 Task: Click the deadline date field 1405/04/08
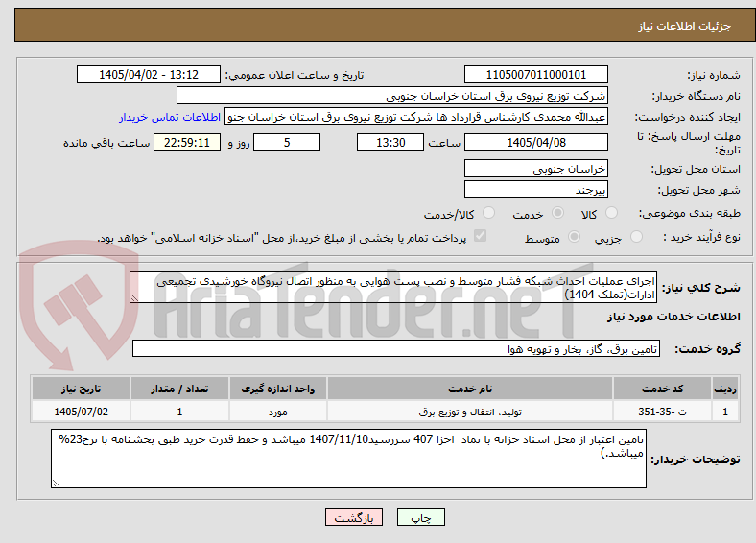535,142
